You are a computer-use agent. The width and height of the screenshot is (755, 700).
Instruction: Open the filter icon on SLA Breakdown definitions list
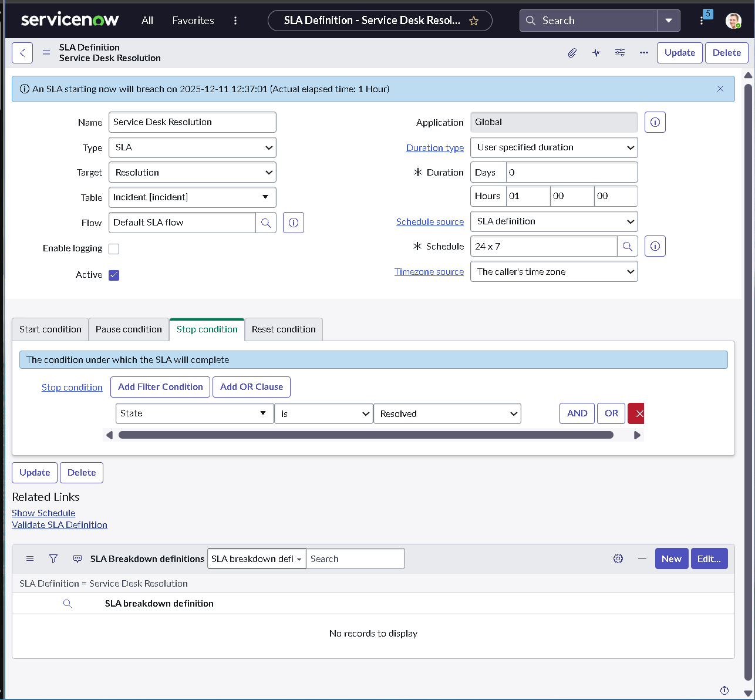pos(53,558)
